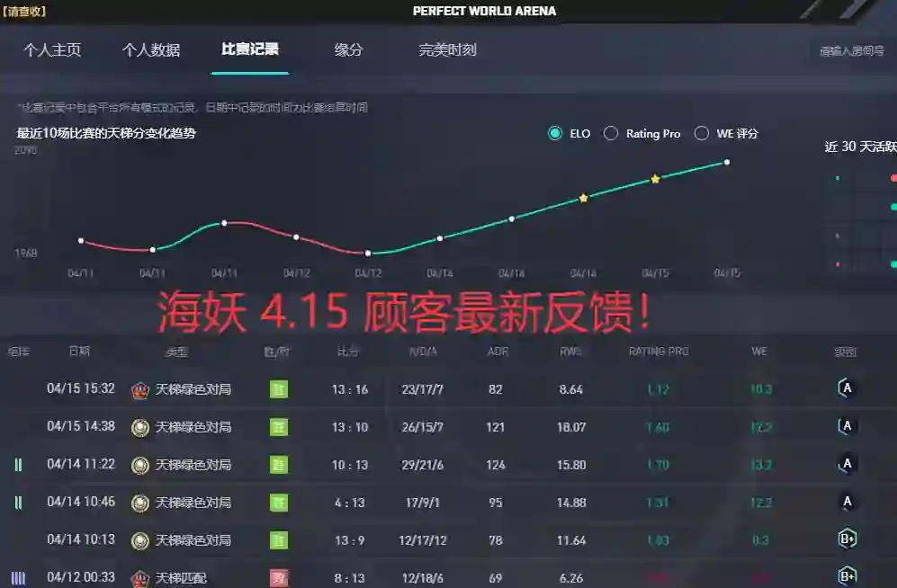Open the 缘分 tab

(348, 49)
